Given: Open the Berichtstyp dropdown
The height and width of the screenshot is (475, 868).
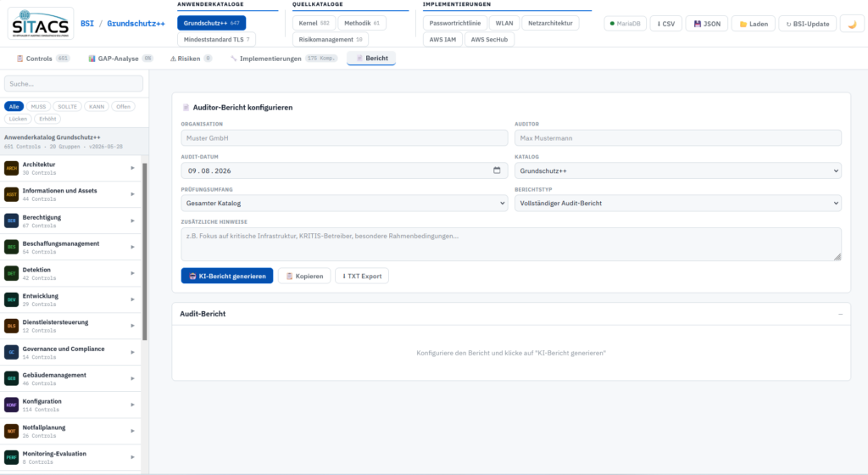Looking at the screenshot, I should pos(677,204).
